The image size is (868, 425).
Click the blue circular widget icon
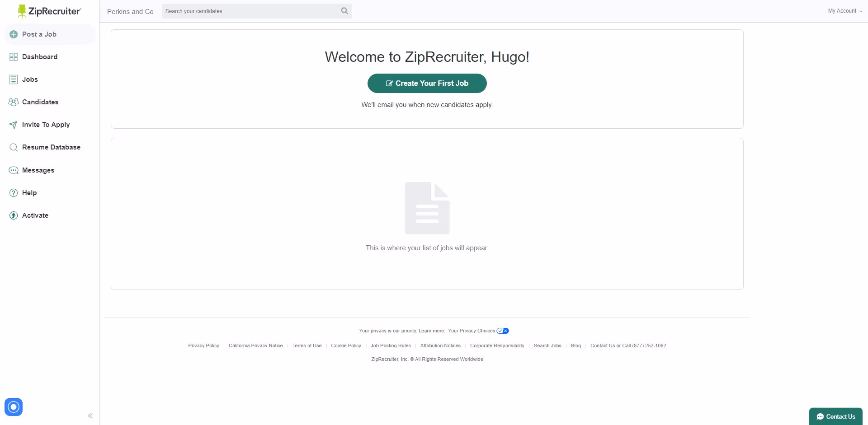click(x=14, y=407)
